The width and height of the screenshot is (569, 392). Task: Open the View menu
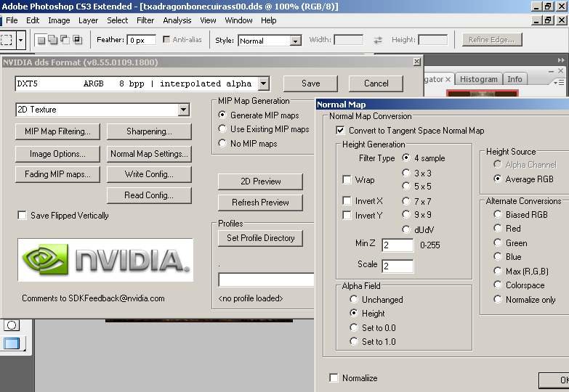tap(208, 20)
